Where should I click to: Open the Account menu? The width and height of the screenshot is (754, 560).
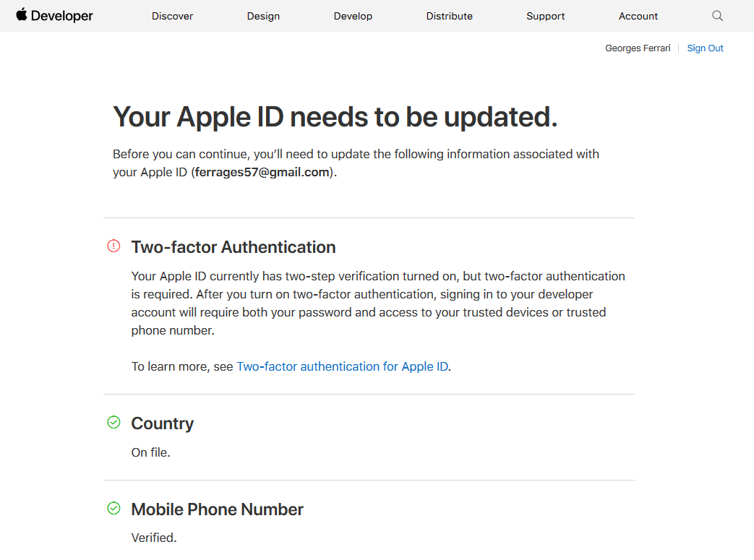[x=638, y=16]
